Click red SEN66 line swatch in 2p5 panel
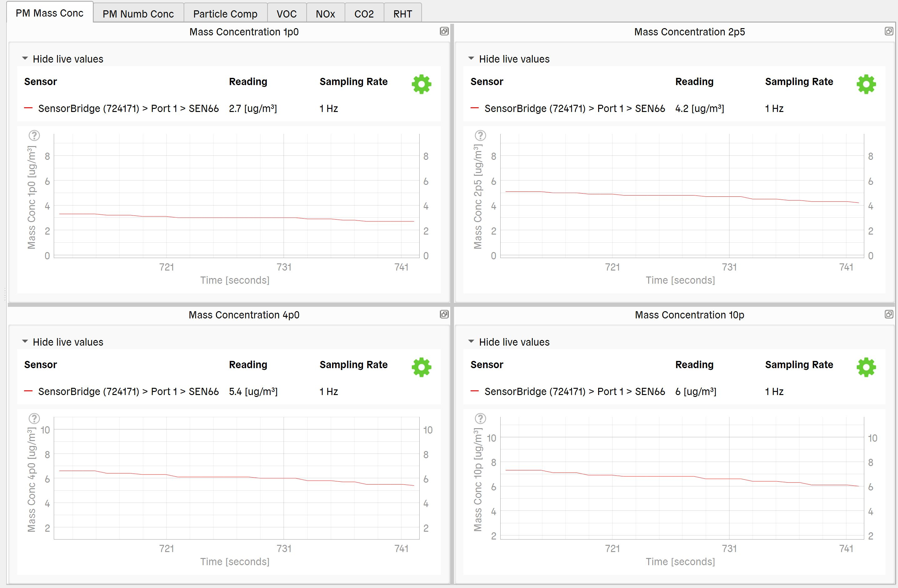Viewport: 898px width, 588px height. point(475,108)
